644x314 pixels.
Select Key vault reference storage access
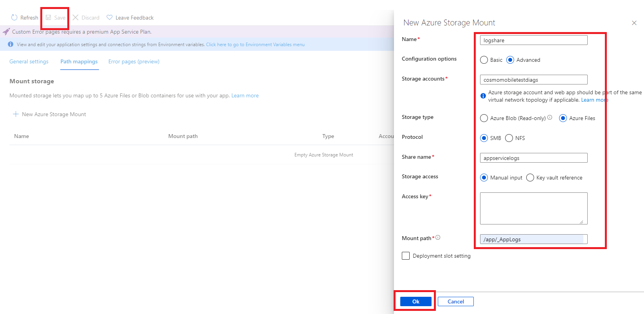[x=530, y=178]
